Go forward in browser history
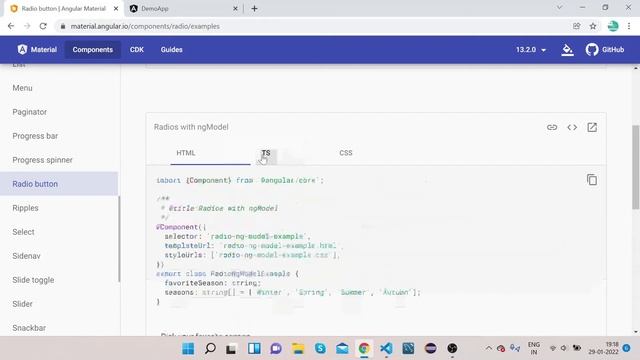Screen dimensions: 640x360 27,26
